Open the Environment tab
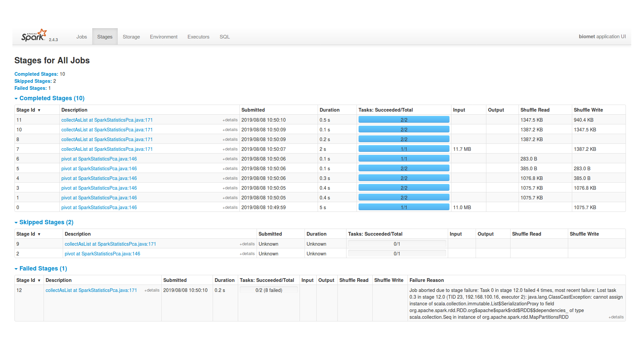The height and width of the screenshot is (362, 644). [x=164, y=37]
